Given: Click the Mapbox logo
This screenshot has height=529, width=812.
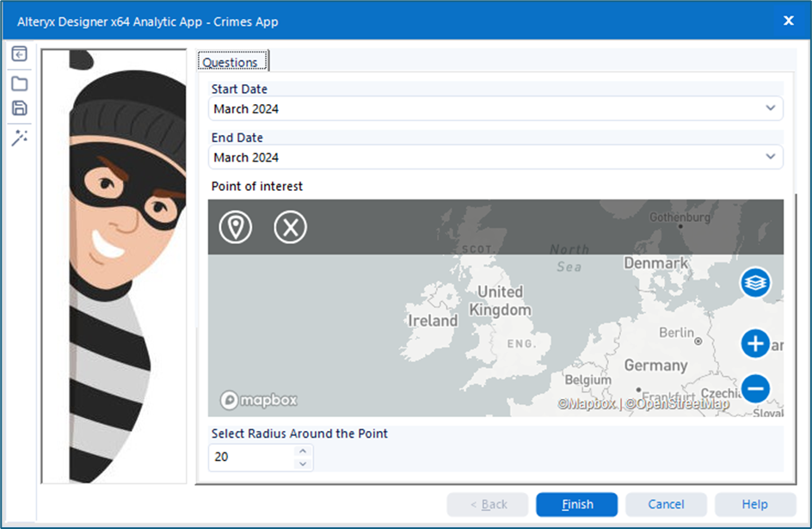Looking at the screenshot, I should pos(258,400).
